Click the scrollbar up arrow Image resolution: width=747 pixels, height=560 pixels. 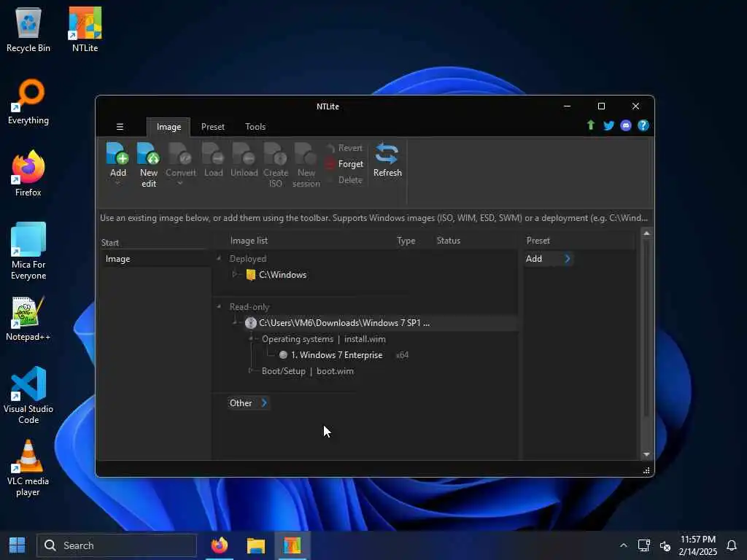(646, 233)
